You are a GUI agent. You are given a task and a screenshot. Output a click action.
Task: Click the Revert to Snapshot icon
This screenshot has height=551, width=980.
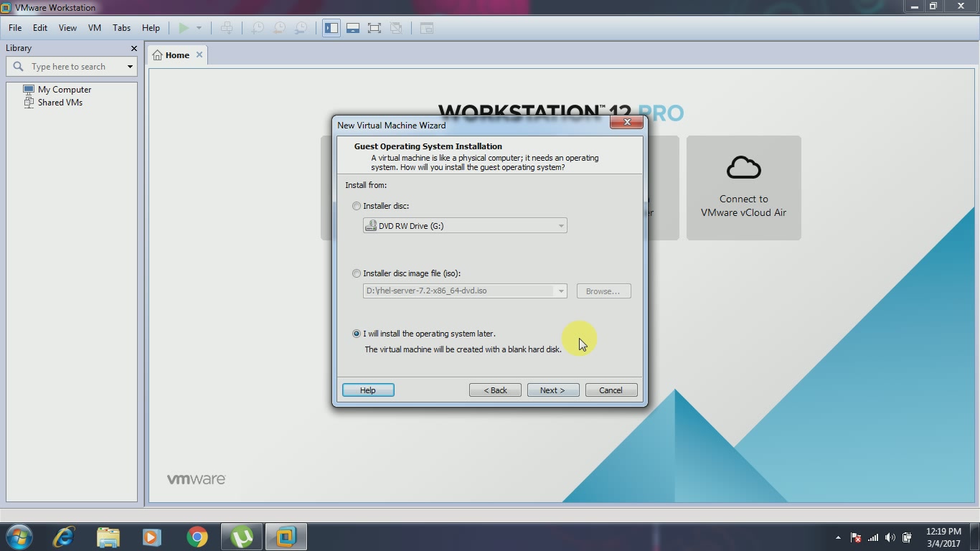click(x=279, y=28)
